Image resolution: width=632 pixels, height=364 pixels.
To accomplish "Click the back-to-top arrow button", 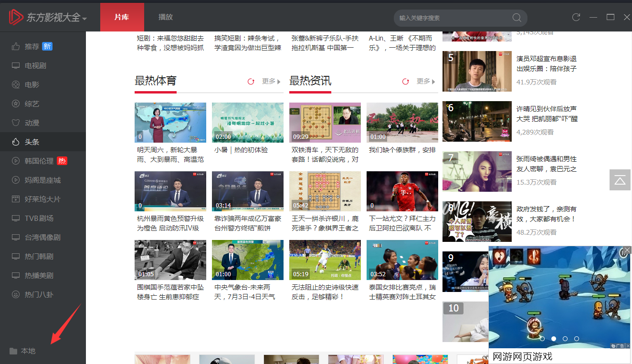I will (x=620, y=180).
